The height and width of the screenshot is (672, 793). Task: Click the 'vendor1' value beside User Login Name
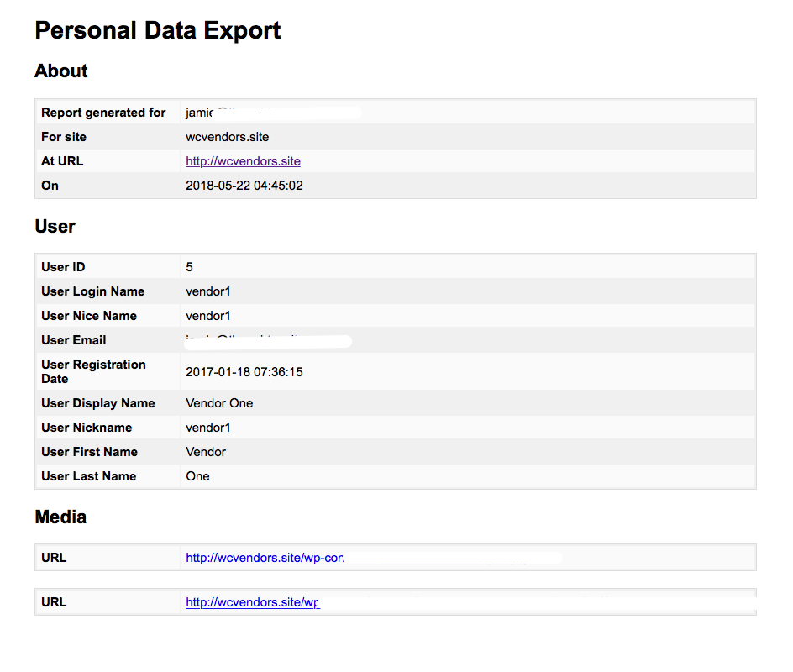pos(207,291)
